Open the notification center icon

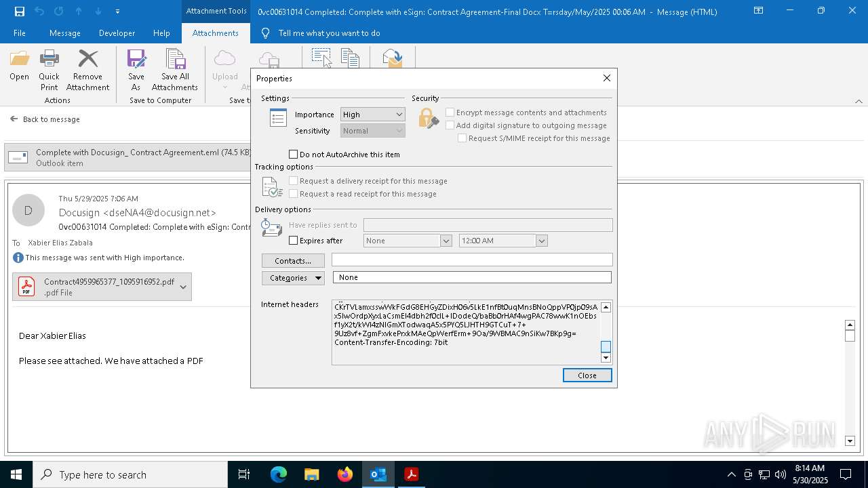pyautogui.click(x=846, y=474)
